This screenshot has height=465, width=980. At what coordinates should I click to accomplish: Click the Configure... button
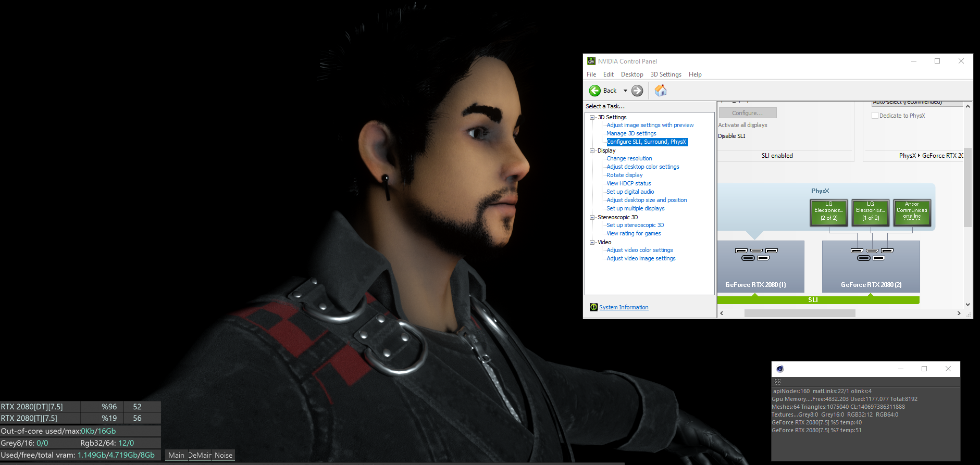(748, 113)
